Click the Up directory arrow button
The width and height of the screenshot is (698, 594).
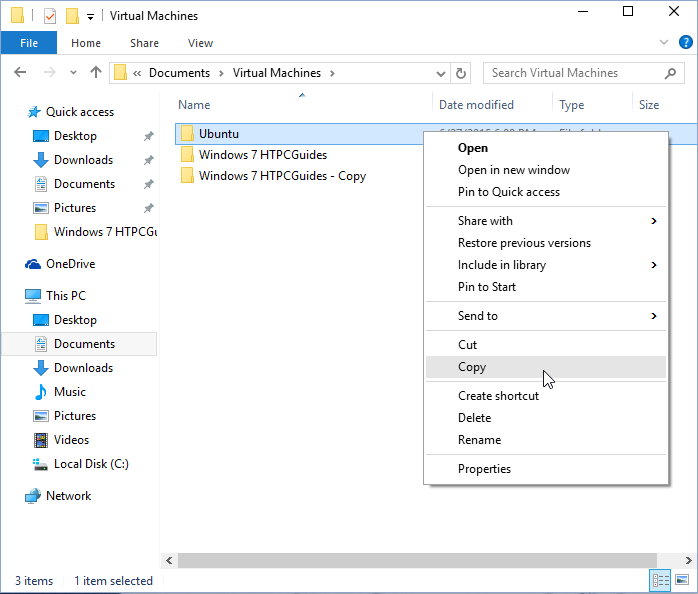click(x=96, y=73)
